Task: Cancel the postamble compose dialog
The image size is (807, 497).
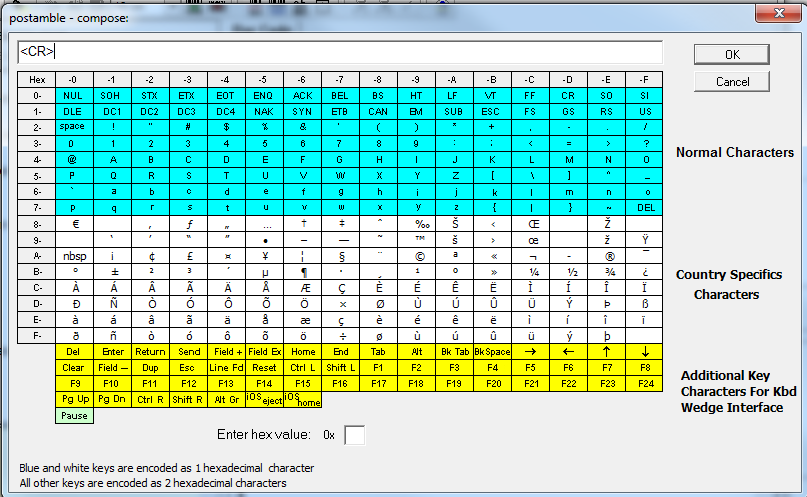Action: [x=730, y=81]
